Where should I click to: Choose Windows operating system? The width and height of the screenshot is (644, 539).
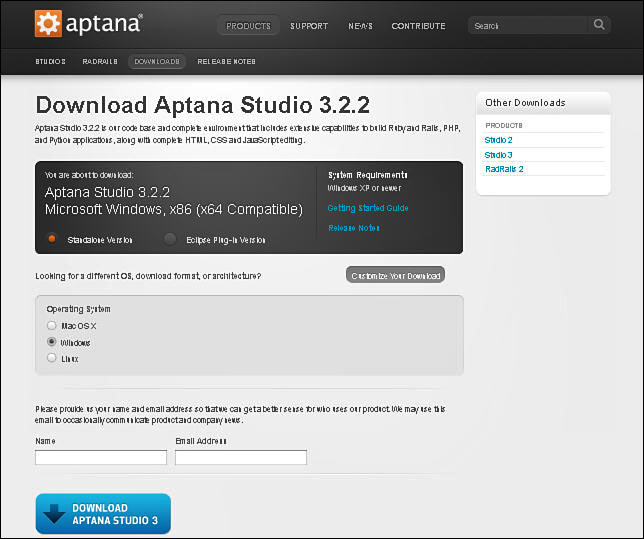point(51,342)
